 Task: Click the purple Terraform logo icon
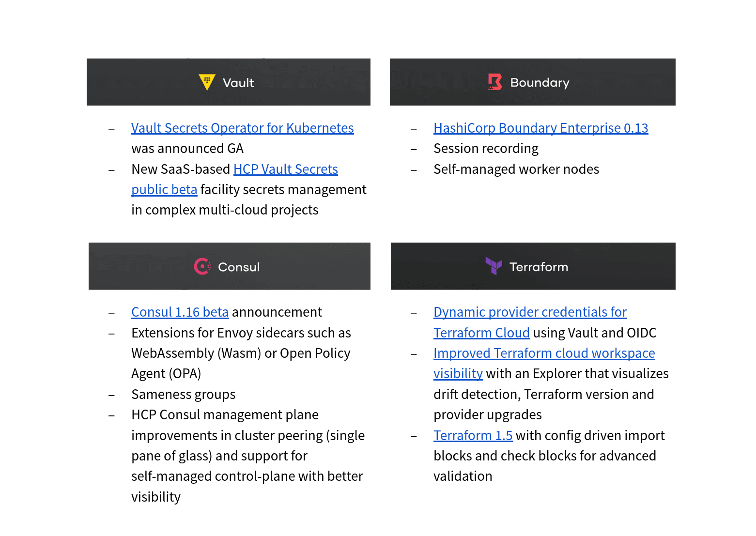(494, 266)
